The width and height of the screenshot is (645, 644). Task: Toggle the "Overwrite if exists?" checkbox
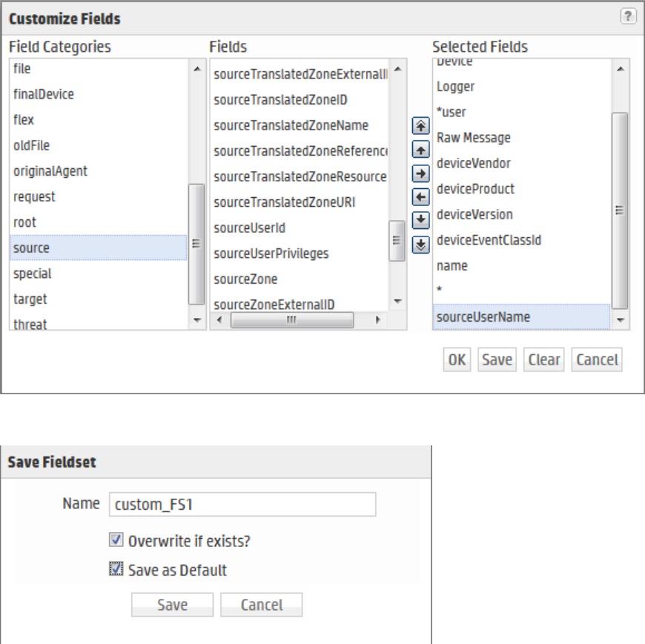point(116,541)
